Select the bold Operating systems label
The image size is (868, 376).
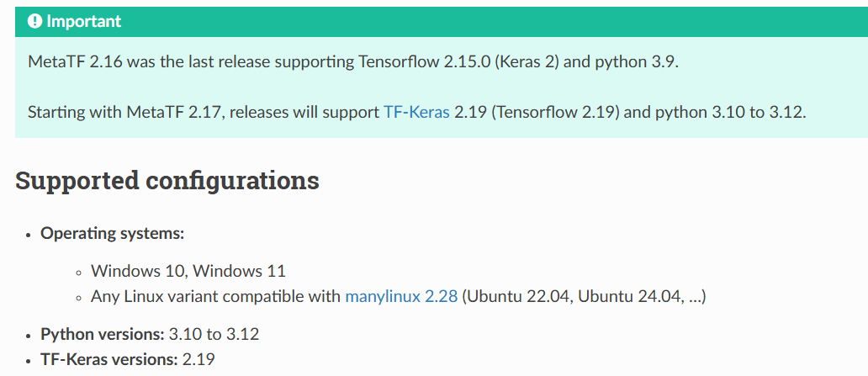[113, 233]
